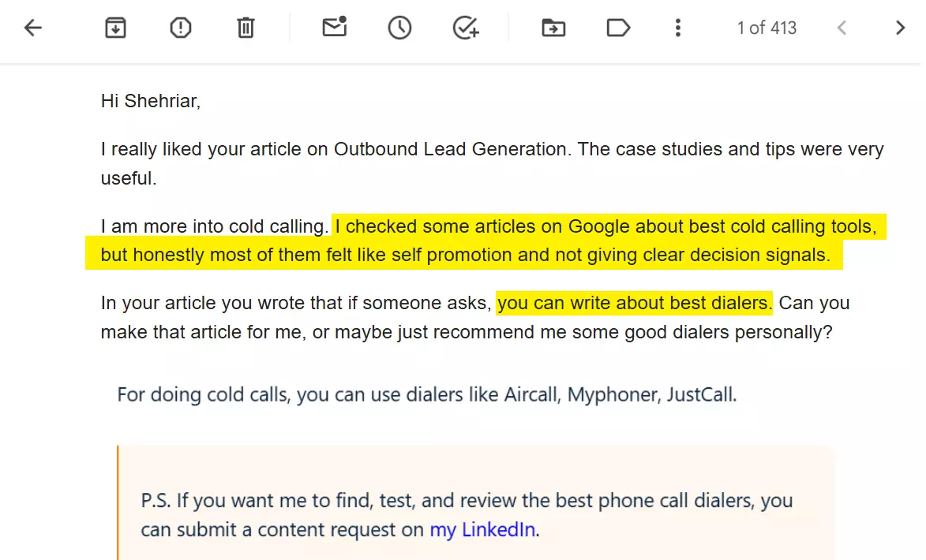Click the yellow highlighted cold calling sentence
The image size is (926, 560).
tap(485, 241)
